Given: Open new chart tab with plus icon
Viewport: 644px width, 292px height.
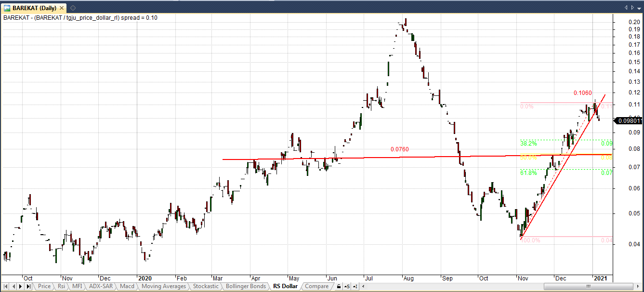Looking at the screenshot, I should point(73,8).
